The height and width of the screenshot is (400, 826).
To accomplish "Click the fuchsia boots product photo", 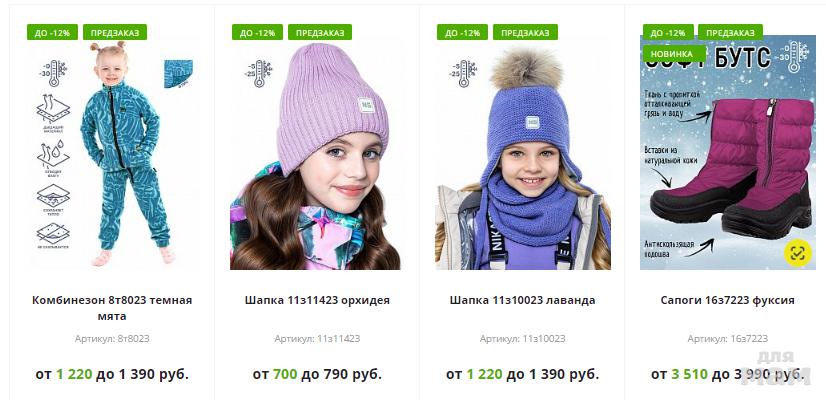I will 728,153.
